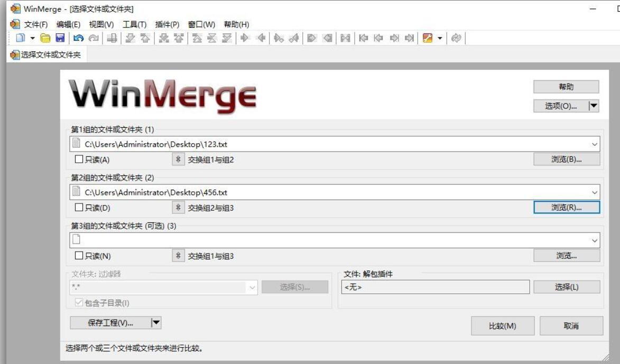Click the First File toolbar icon
This screenshot has width=620, height=364.
(363, 38)
